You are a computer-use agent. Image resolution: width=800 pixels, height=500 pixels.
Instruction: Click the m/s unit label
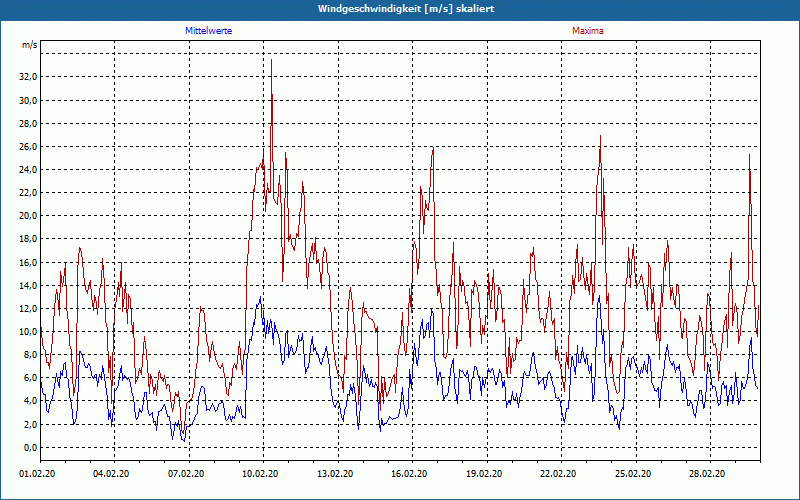click(x=30, y=45)
